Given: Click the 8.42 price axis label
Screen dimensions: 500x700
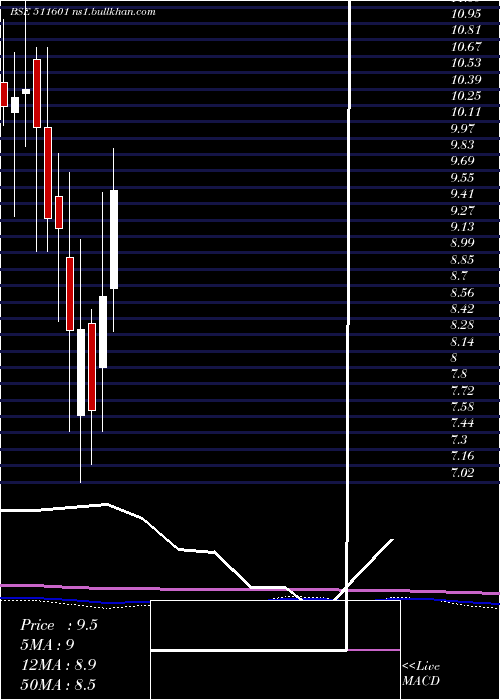Looking at the screenshot, I should [462, 308].
